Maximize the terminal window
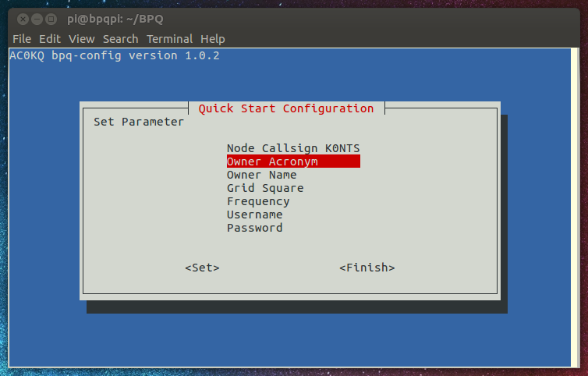Viewport: 588px width, 376px height. 51,20
